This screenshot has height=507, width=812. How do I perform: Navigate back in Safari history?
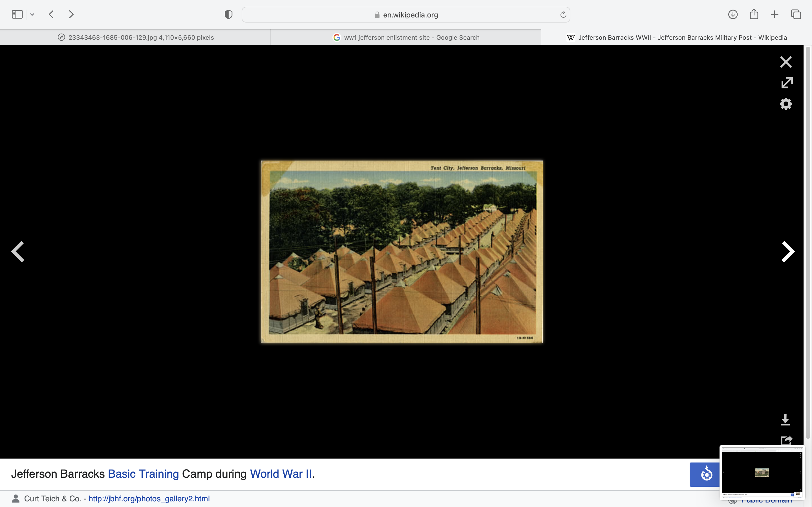tap(51, 14)
